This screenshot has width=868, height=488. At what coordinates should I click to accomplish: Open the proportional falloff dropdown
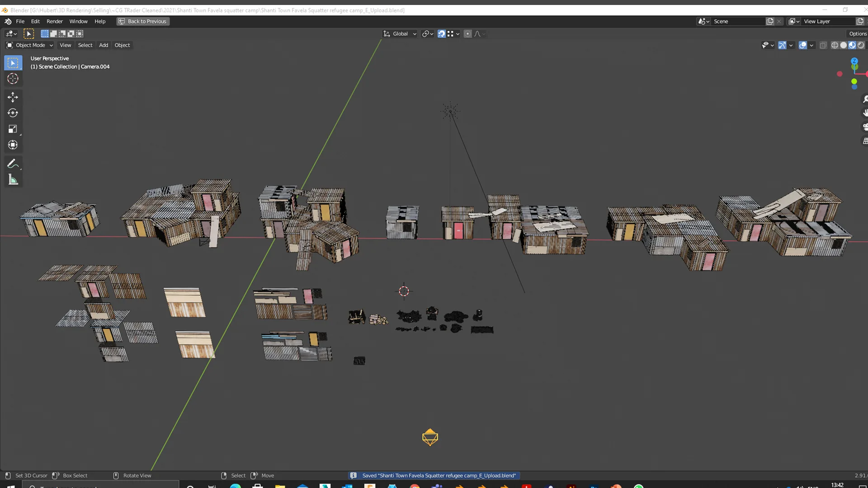(x=480, y=34)
